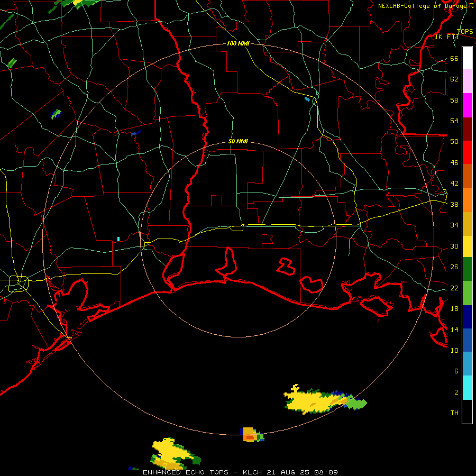Select the magenta 58 legend color
The width and height of the screenshot is (476, 476).
(467, 105)
